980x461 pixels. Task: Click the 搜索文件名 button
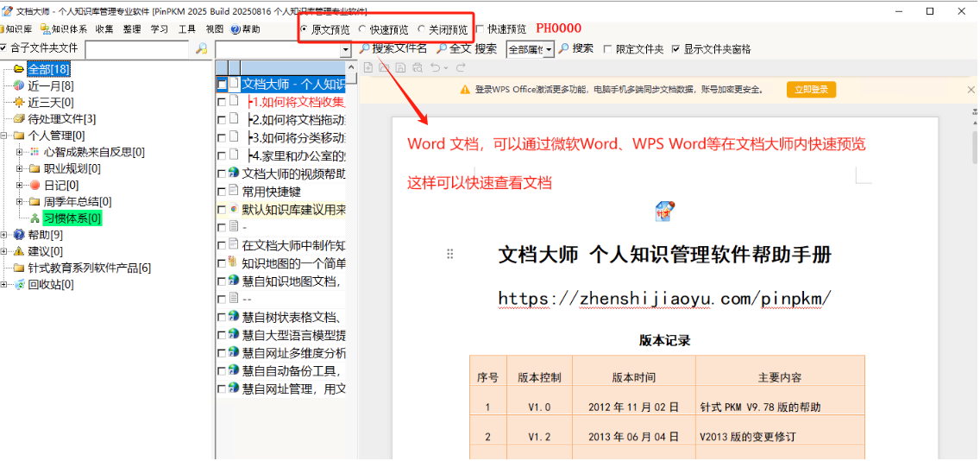click(393, 49)
